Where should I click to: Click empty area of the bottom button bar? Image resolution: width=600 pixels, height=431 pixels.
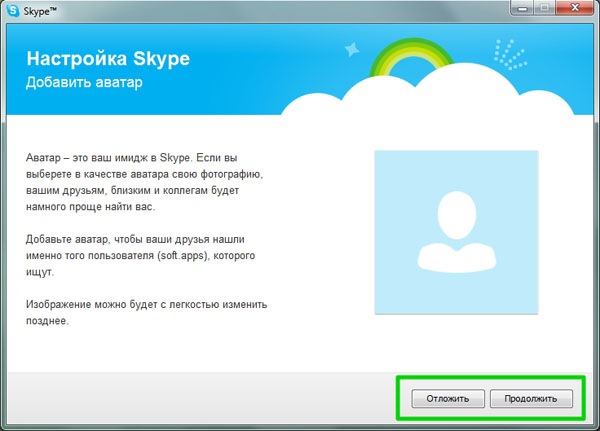coord(200,398)
